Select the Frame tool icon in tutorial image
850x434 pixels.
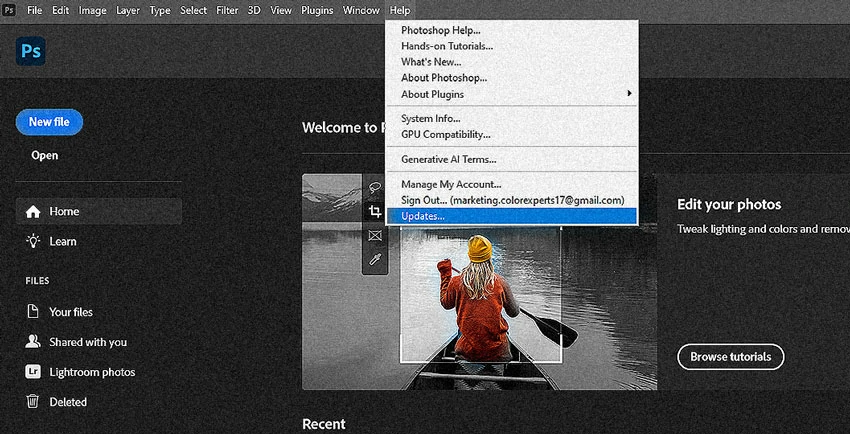pyautogui.click(x=375, y=236)
